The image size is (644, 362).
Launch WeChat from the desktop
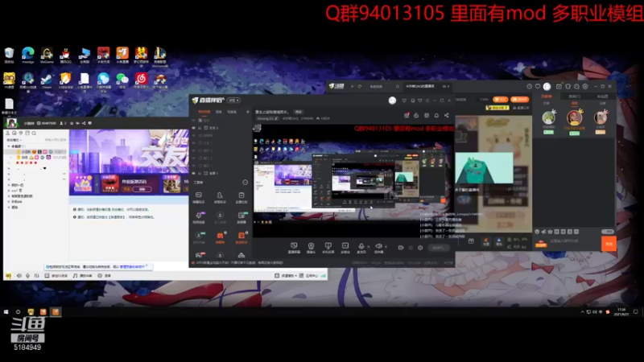pyautogui.click(x=122, y=79)
